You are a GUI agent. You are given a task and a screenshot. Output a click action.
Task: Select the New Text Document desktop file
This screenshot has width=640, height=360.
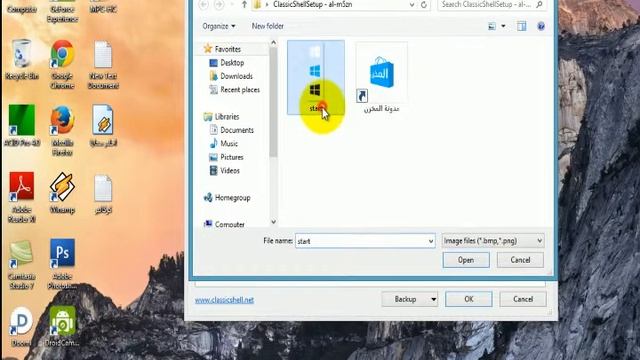tap(103, 64)
